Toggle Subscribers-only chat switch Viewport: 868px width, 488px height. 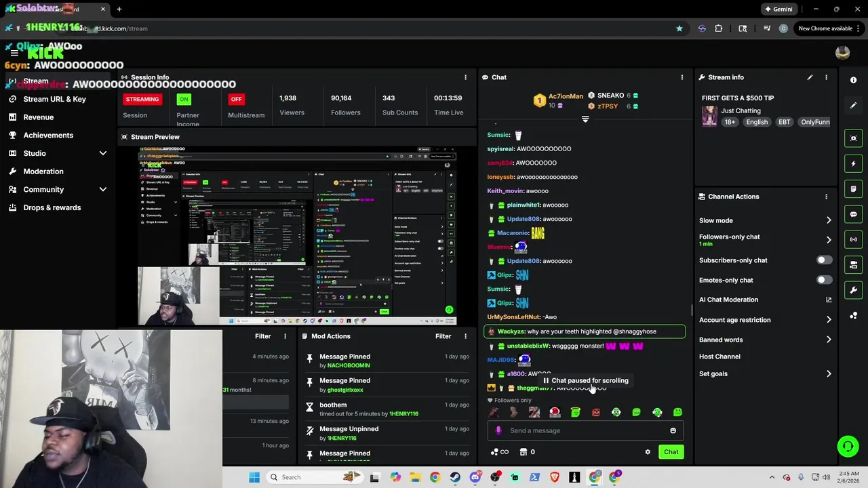[824, 260]
